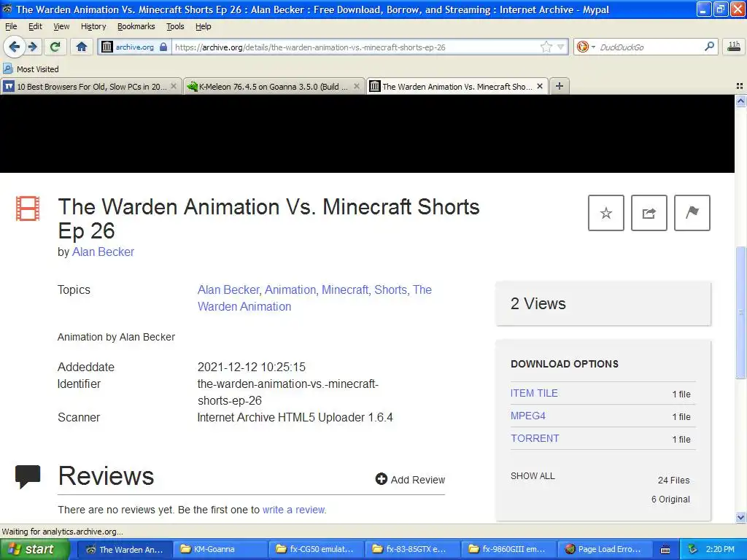Open the Alan Becker author link

click(x=103, y=252)
